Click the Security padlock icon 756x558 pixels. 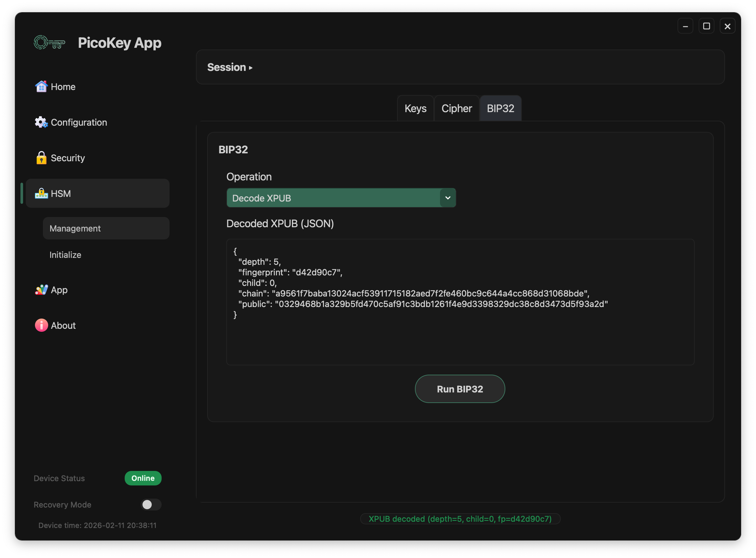(x=41, y=158)
